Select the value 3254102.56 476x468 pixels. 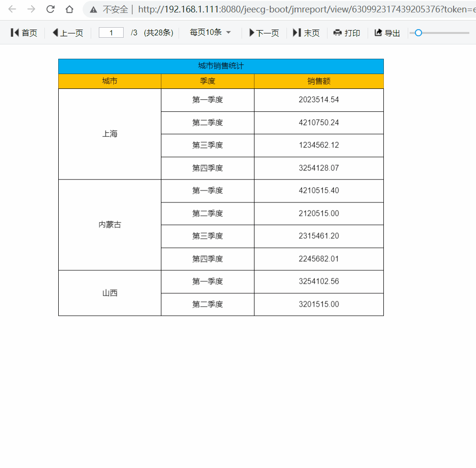pos(319,281)
